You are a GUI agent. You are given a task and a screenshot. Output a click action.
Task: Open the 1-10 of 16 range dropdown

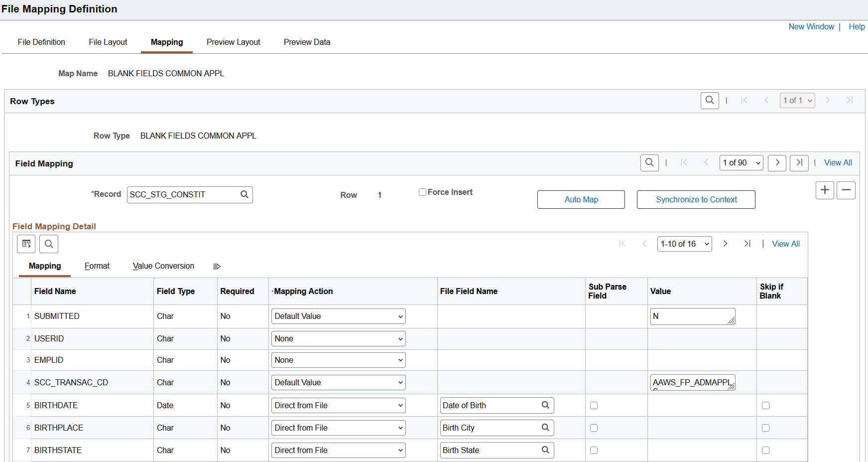pos(684,244)
